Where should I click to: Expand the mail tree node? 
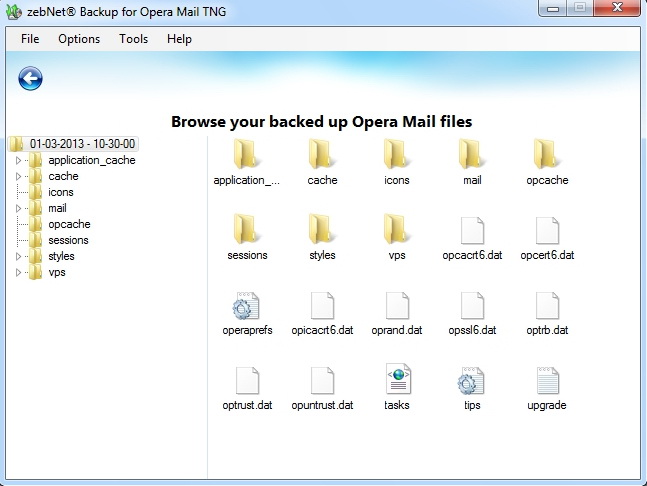pyautogui.click(x=18, y=209)
